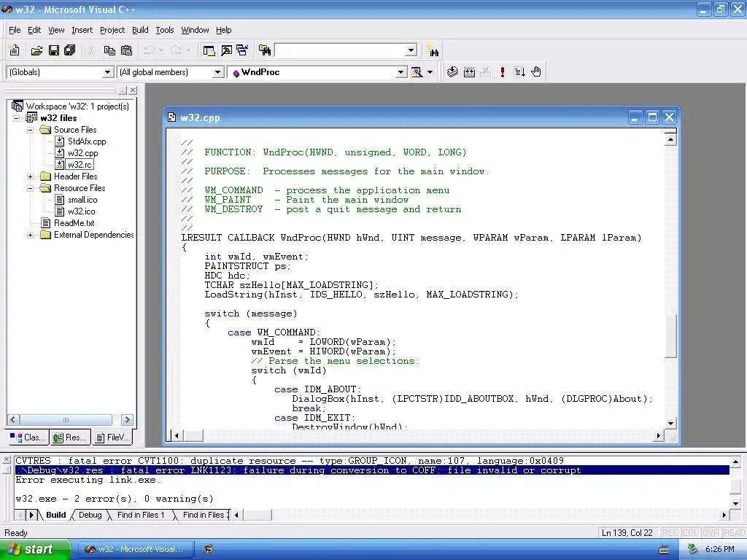Click the Paste clipboard icon
This screenshot has height=560, width=747.
[x=127, y=50]
